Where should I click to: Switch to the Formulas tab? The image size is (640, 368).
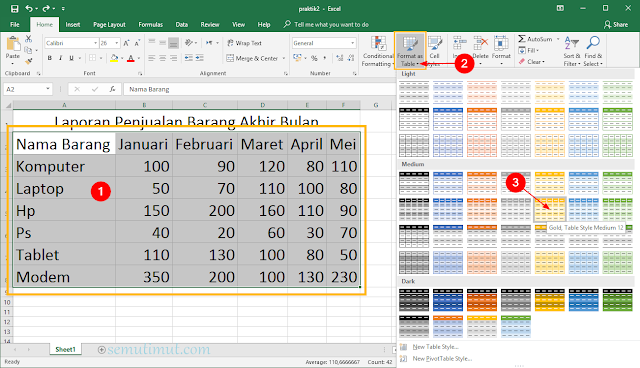pos(150,24)
